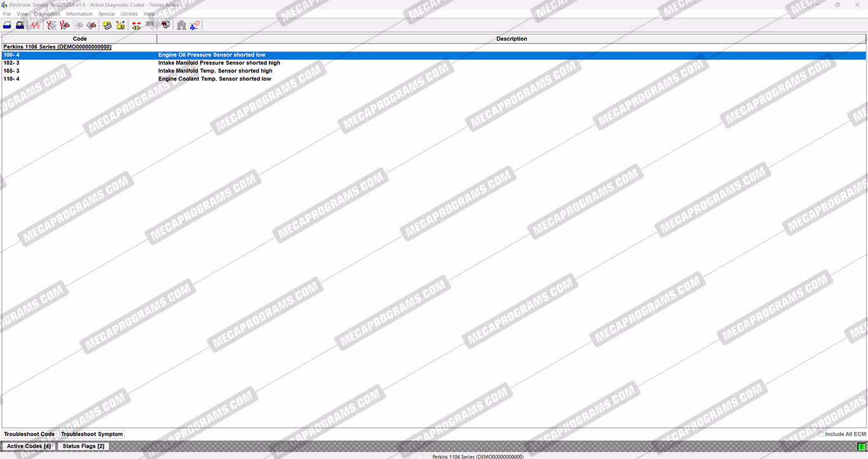Click the green connection status indicator

pyautogui.click(x=861, y=447)
